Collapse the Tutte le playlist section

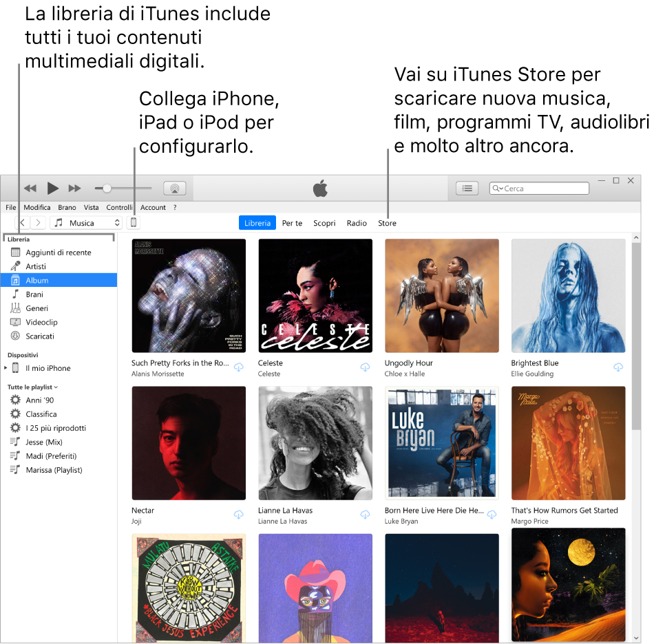(32, 387)
